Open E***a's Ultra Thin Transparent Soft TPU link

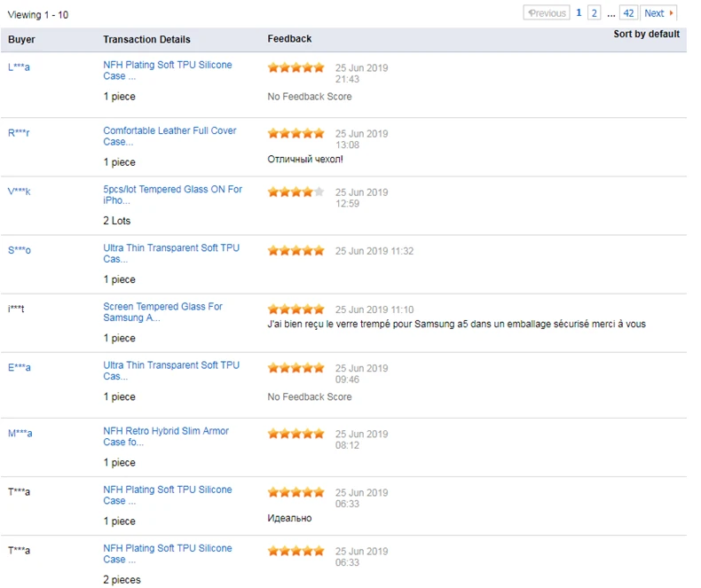click(171, 370)
